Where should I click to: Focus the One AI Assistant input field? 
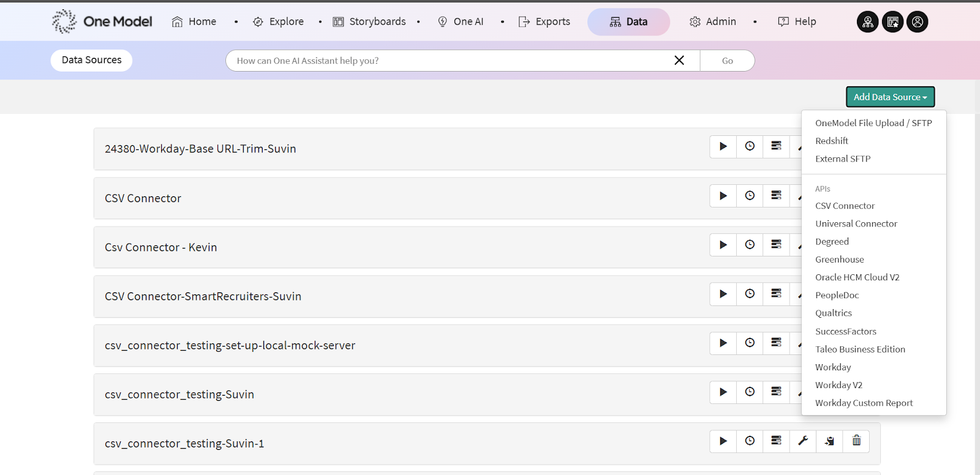tap(447, 61)
